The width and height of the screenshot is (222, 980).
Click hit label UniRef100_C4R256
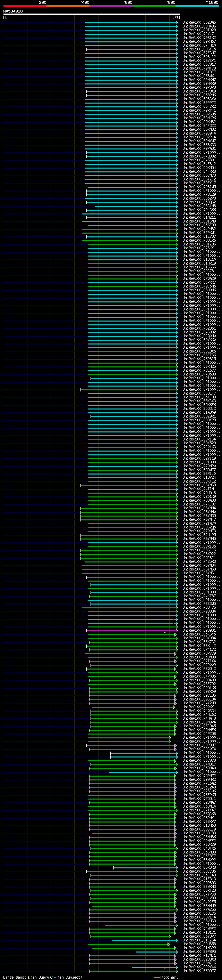199,734
